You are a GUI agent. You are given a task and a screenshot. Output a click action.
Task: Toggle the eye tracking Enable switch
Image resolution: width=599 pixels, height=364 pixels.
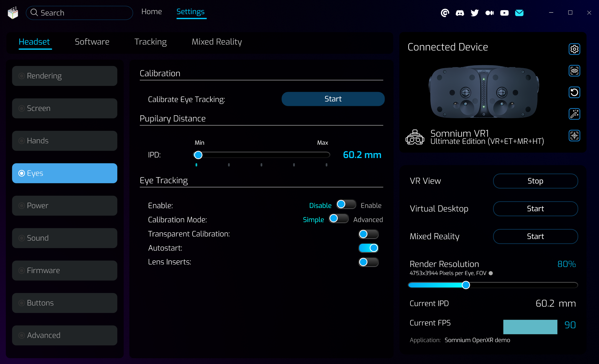click(x=346, y=205)
